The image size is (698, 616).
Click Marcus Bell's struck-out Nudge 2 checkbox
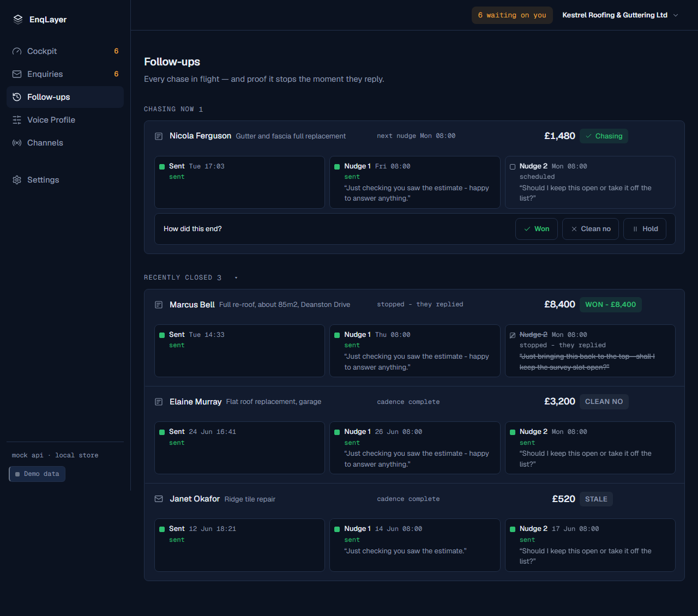tap(513, 335)
